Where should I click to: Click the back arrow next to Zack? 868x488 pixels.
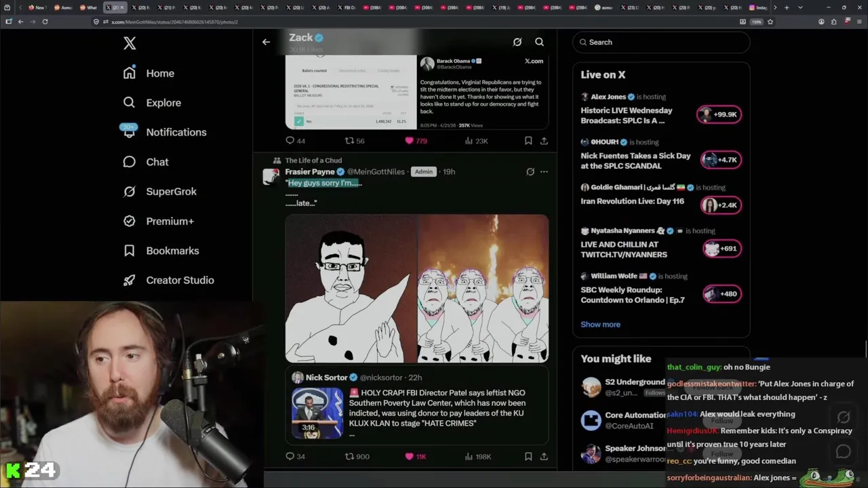click(x=266, y=42)
